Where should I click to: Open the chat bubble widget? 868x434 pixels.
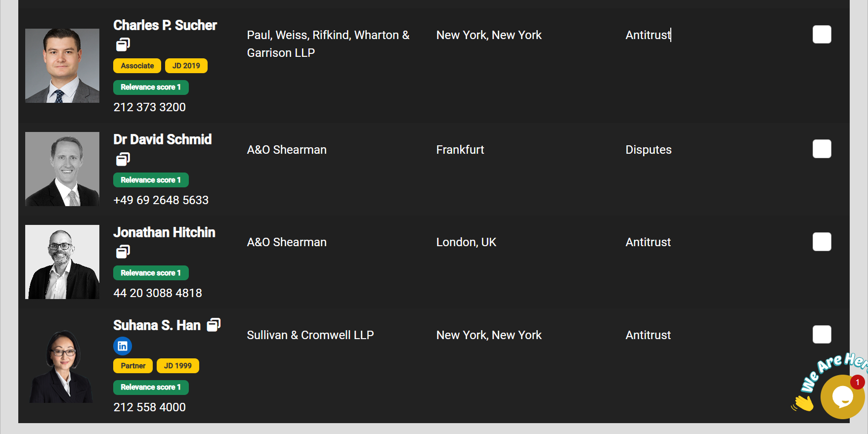pyautogui.click(x=842, y=396)
